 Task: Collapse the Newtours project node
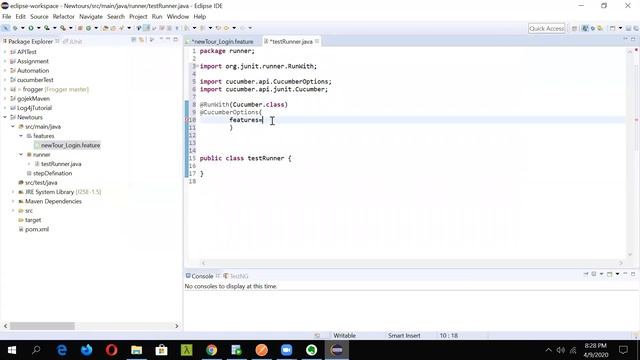pos(5,117)
